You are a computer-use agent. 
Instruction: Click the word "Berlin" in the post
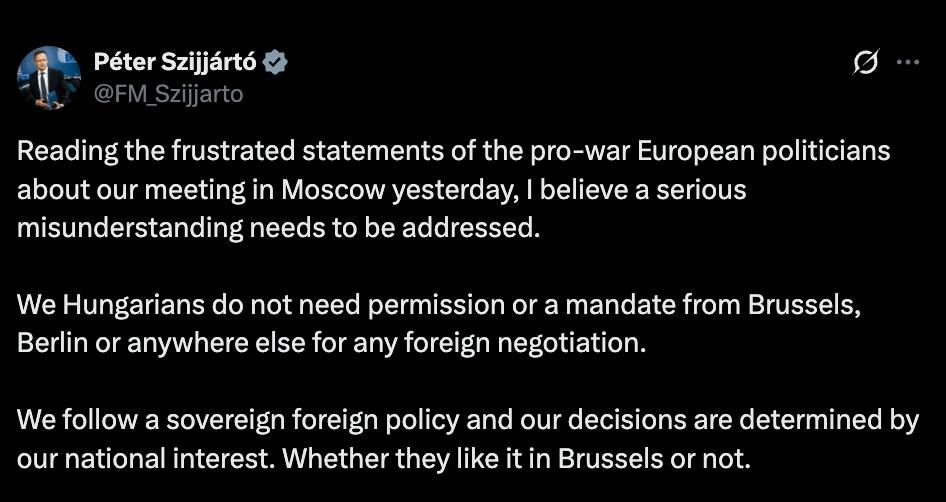click(50, 343)
